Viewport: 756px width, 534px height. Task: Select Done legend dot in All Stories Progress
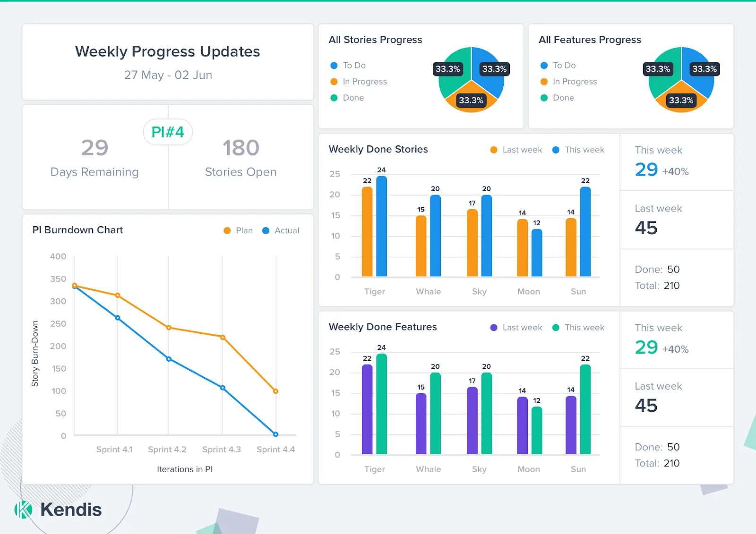pos(334,98)
